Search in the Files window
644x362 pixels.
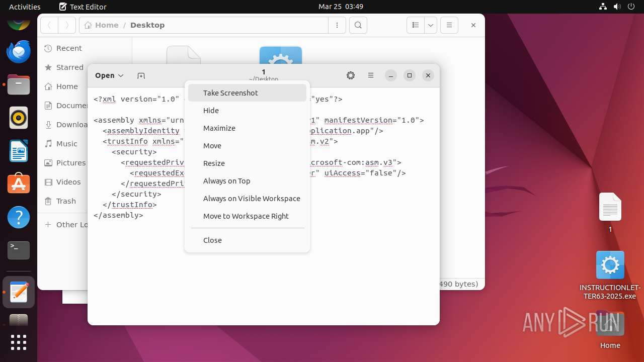[x=358, y=25]
